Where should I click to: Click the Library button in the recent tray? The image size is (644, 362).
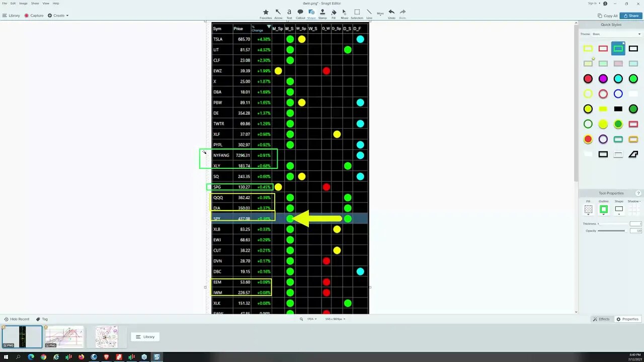point(145,337)
